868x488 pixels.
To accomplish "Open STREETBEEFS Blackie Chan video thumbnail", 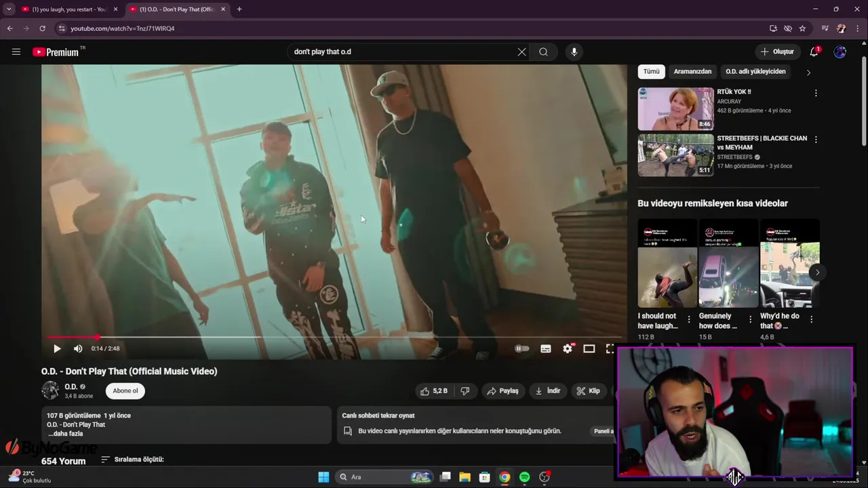I will click(x=675, y=155).
